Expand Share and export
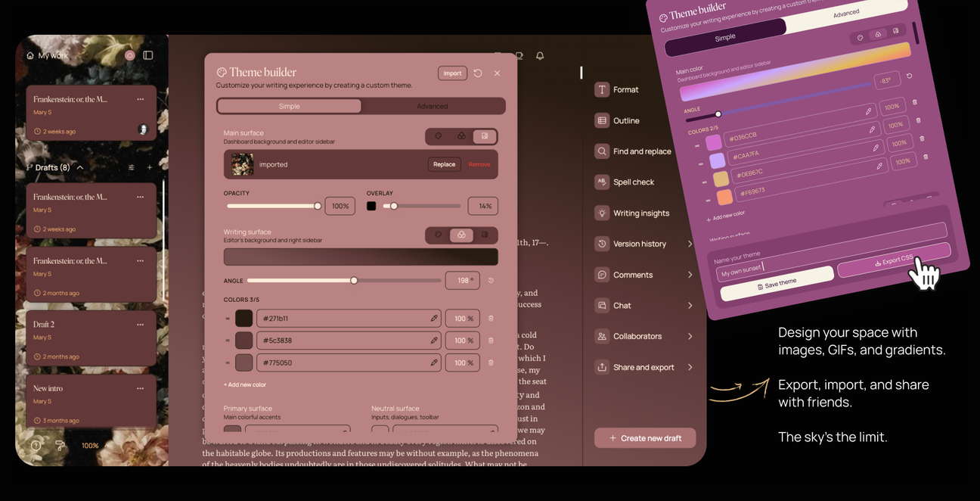980x501 pixels. pyautogui.click(x=690, y=367)
